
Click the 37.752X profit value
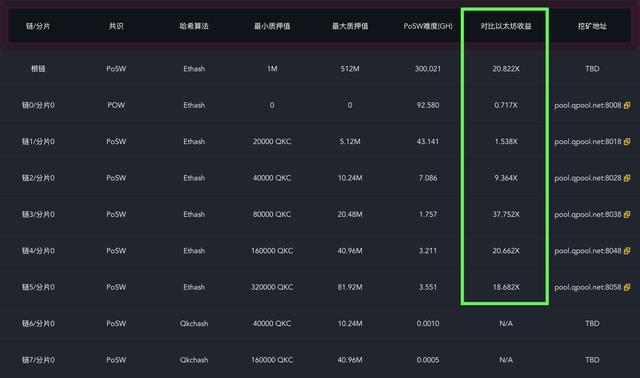pyautogui.click(x=506, y=214)
